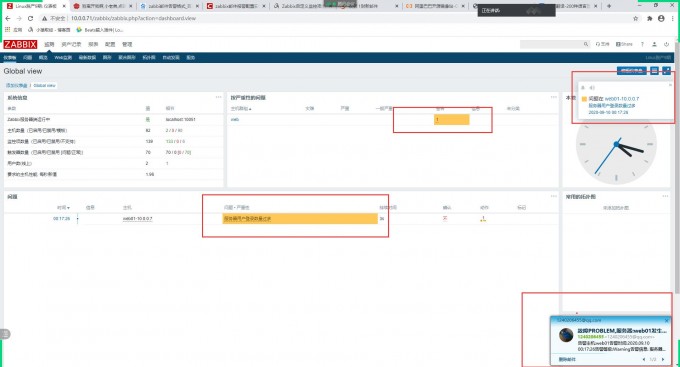Select the 问题 submenu tab

click(x=28, y=57)
